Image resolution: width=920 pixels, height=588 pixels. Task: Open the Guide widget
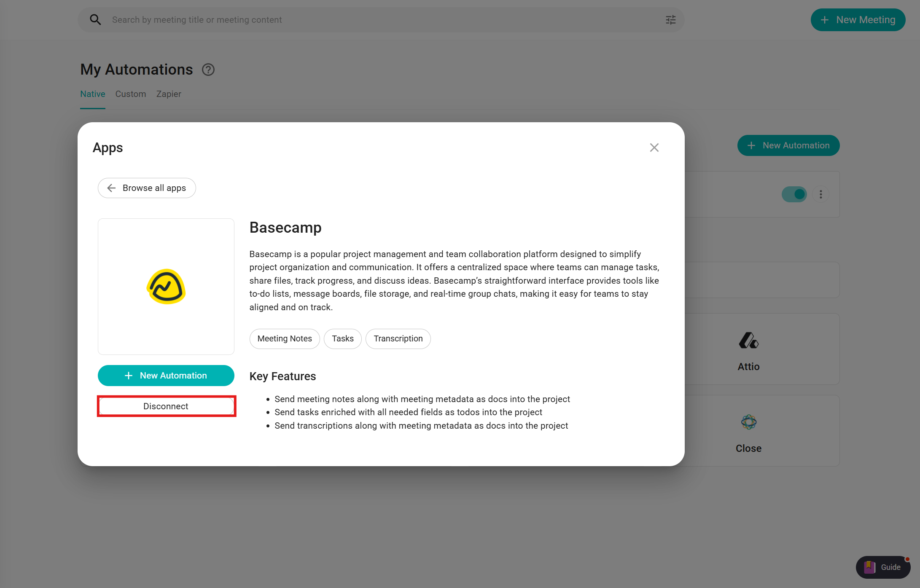(x=883, y=567)
